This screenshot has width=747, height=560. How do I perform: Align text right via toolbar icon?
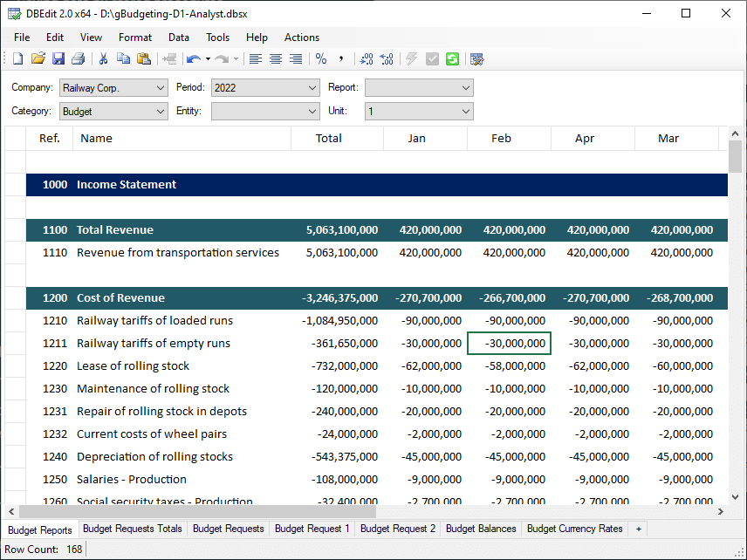(296, 59)
